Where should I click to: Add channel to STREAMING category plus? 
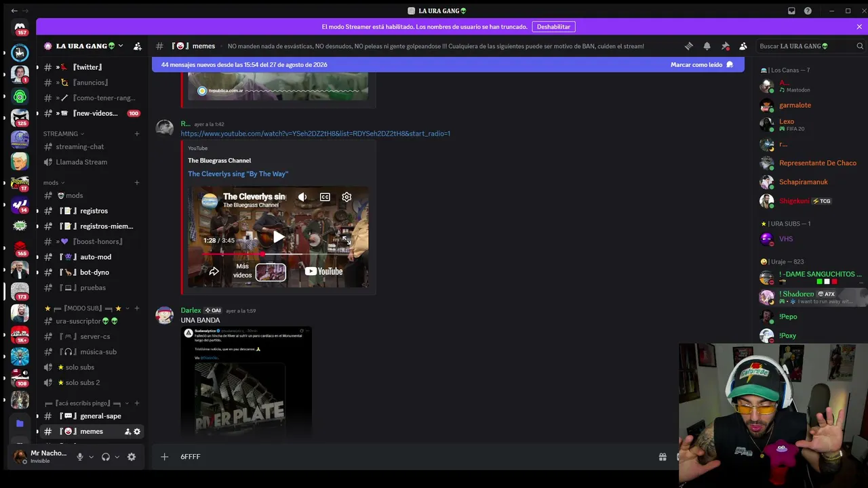137,134
